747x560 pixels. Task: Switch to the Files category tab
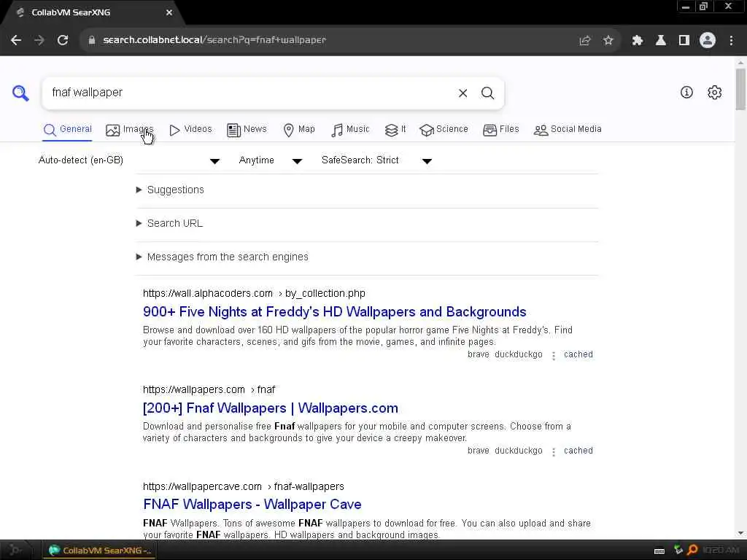pyautogui.click(x=500, y=130)
